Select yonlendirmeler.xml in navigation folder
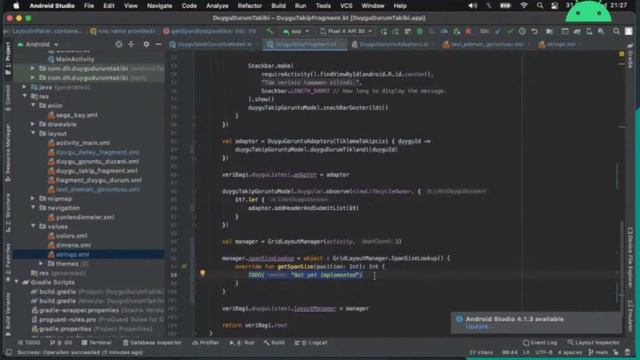The height and width of the screenshot is (360, 640). coord(80,217)
